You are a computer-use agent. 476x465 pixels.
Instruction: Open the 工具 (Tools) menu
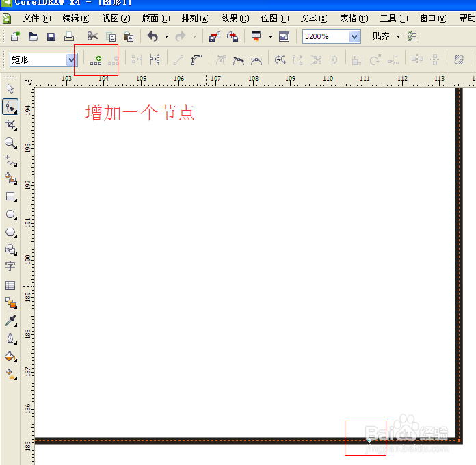pyautogui.click(x=394, y=18)
